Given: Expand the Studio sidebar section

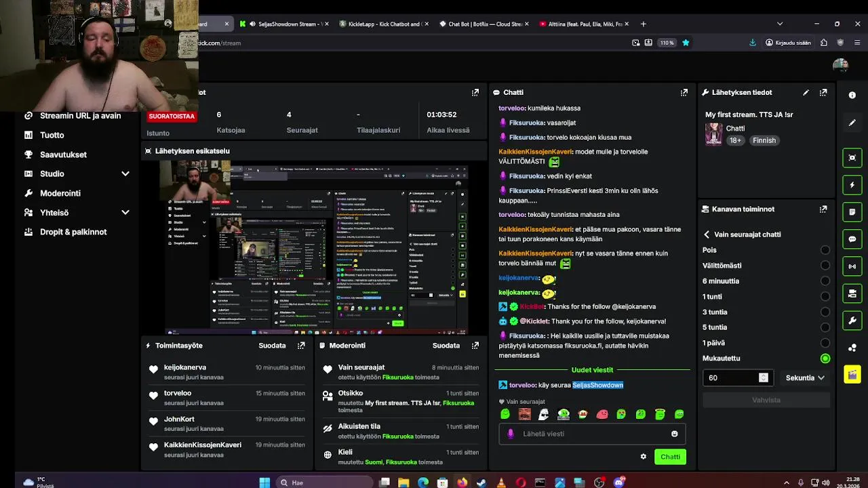Looking at the screenshot, I should (125, 174).
